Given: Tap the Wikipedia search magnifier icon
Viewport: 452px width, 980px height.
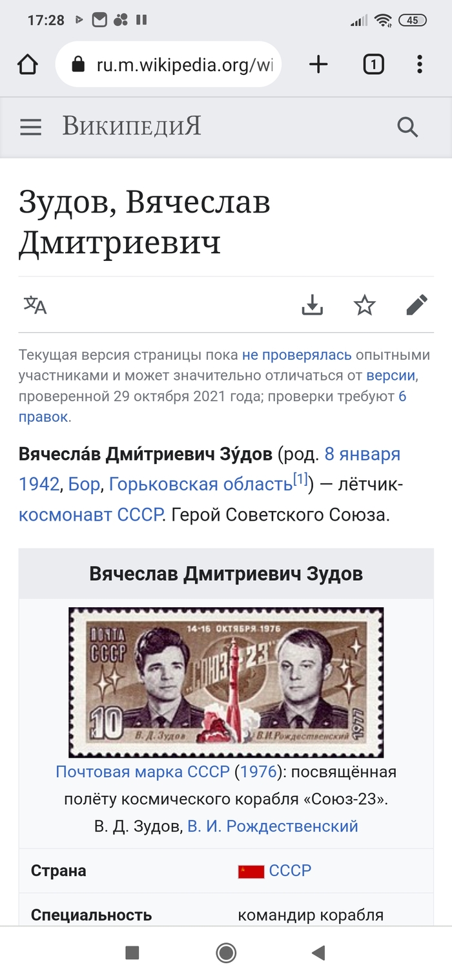Looking at the screenshot, I should point(407,127).
